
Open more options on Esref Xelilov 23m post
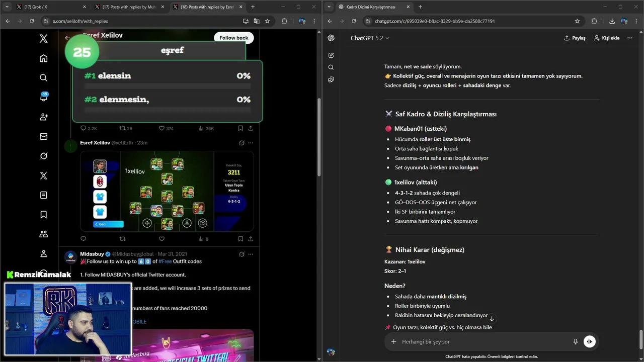[251, 143]
